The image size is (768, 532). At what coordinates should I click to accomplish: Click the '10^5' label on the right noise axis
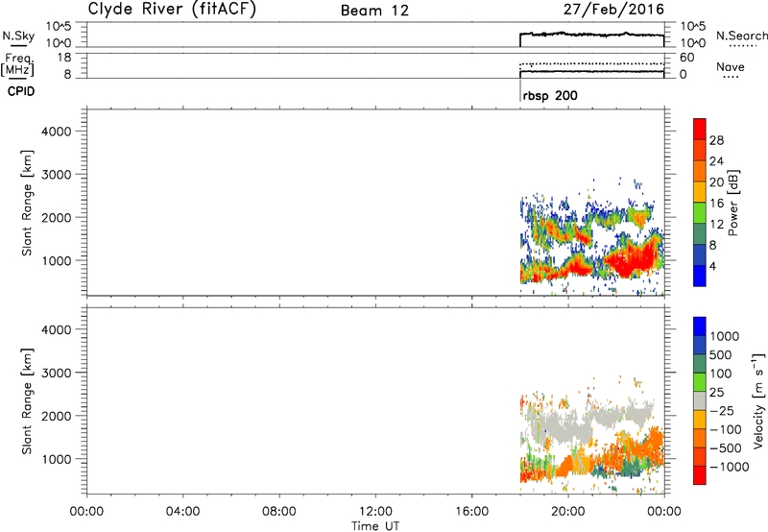(x=693, y=27)
